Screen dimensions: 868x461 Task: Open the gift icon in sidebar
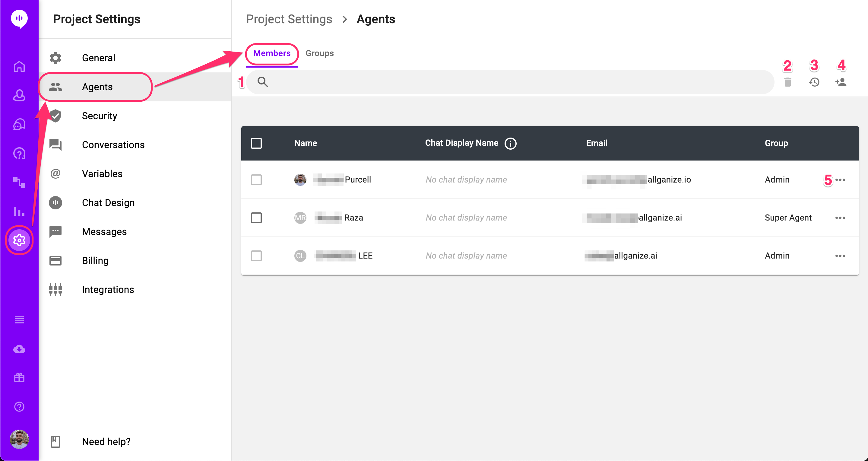tap(19, 377)
